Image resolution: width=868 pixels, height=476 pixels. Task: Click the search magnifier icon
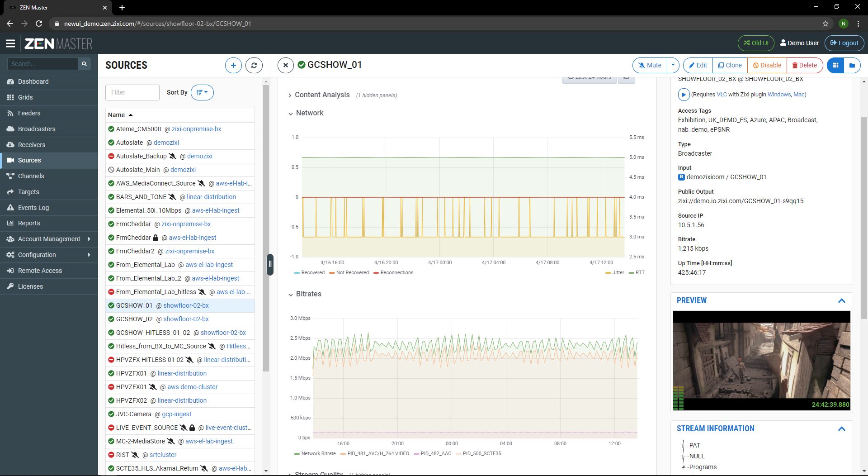pos(84,64)
